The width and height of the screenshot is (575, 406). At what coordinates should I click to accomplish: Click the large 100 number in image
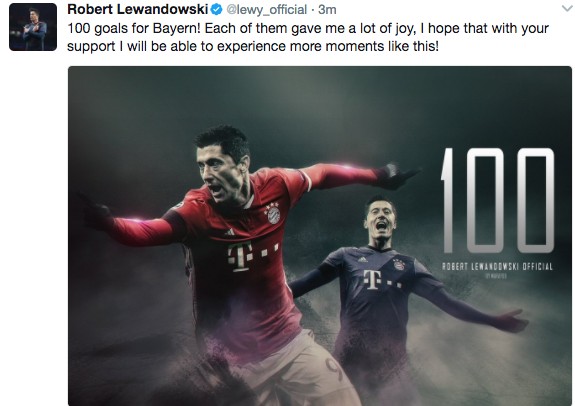point(498,200)
